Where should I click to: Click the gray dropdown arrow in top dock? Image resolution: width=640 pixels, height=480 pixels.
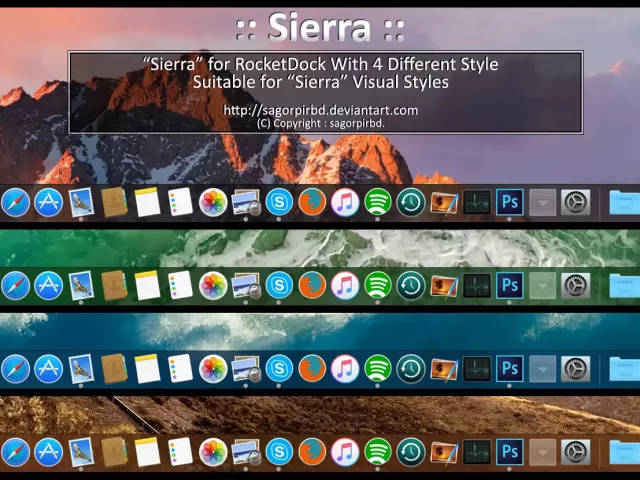tap(542, 203)
